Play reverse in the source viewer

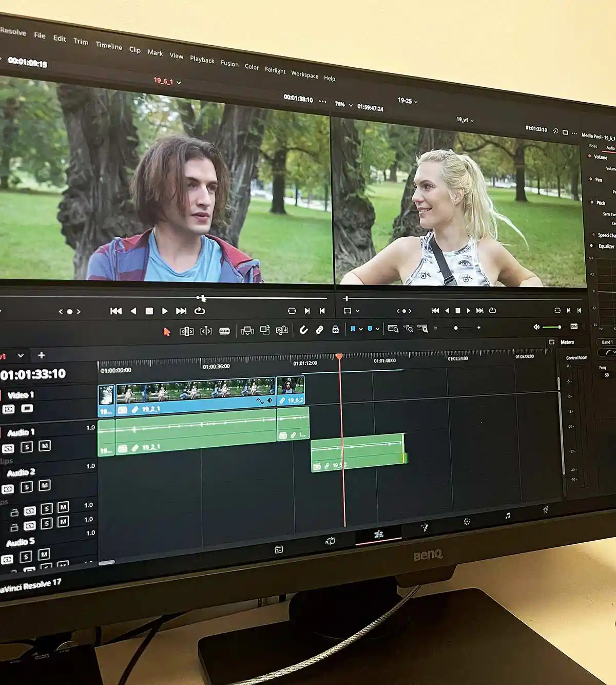tap(133, 311)
